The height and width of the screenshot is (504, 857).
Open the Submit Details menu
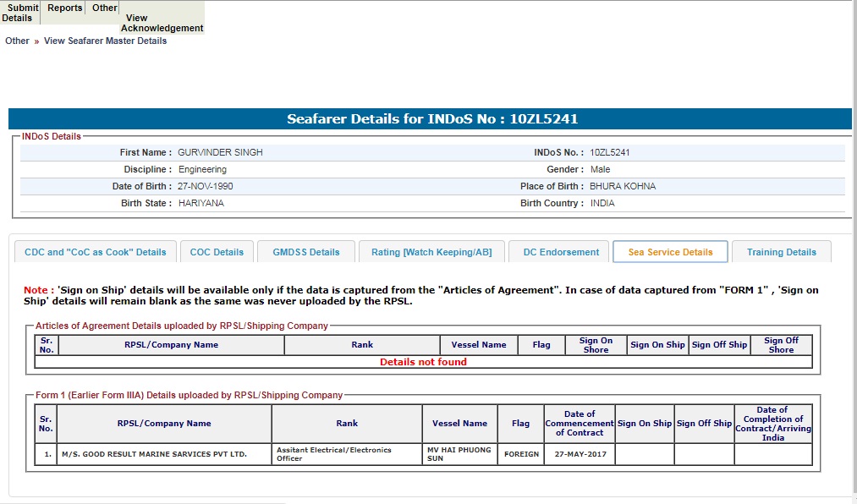point(20,13)
